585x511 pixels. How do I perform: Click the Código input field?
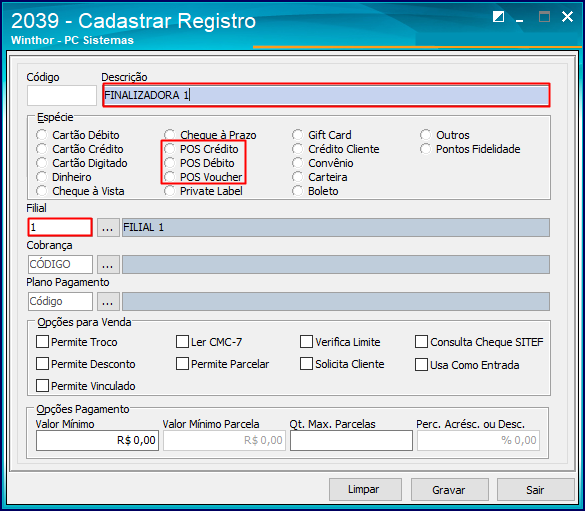62,95
